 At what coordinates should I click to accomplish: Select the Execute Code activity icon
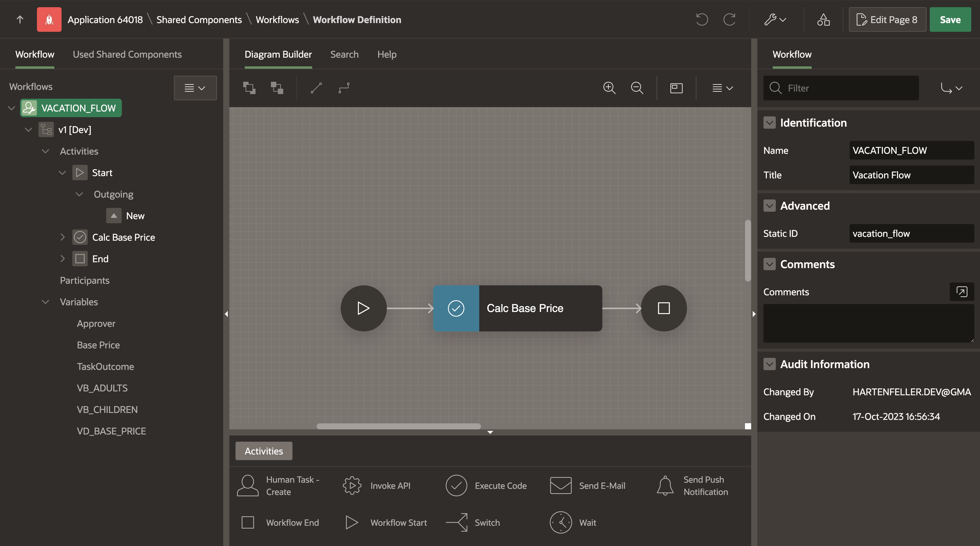point(457,485)
